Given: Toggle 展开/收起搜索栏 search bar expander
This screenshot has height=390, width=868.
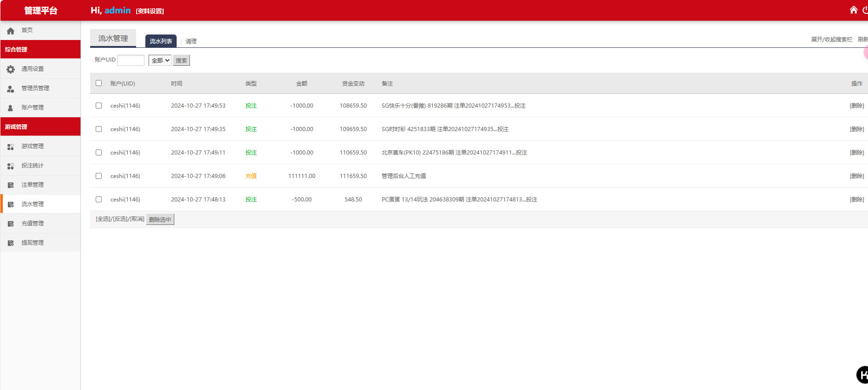Looking at the screenshot, I should (x=831, y=40).
